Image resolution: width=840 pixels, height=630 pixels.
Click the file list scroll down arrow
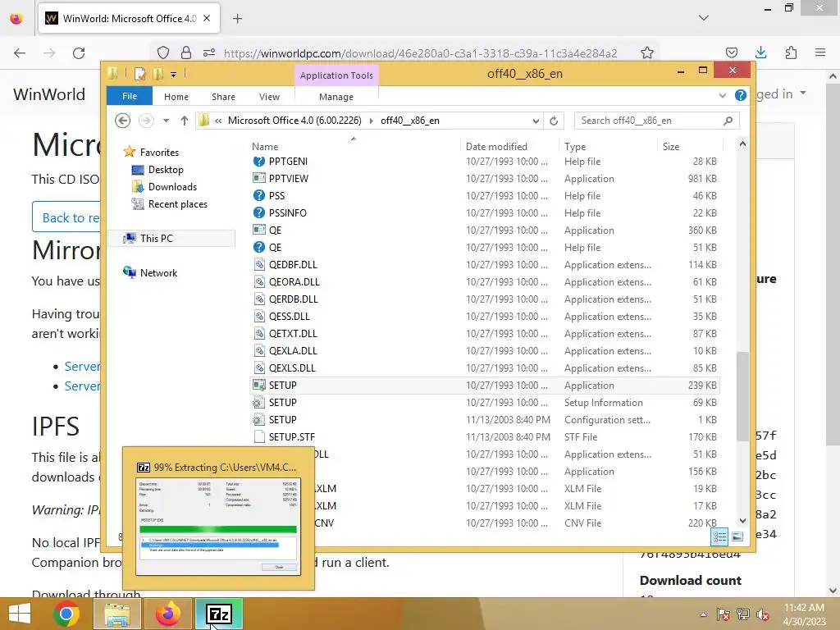(742, 521)
